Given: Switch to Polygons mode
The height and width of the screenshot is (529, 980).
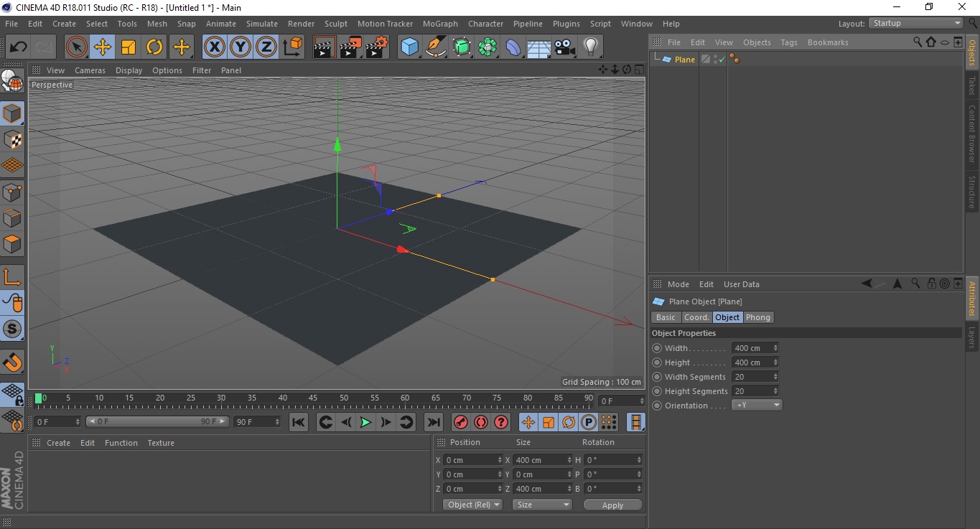Looking at the screenshot, I should pos(12,244).
